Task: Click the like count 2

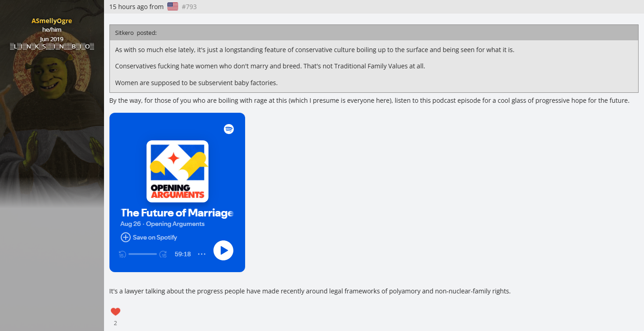Action: coord(115,323)
